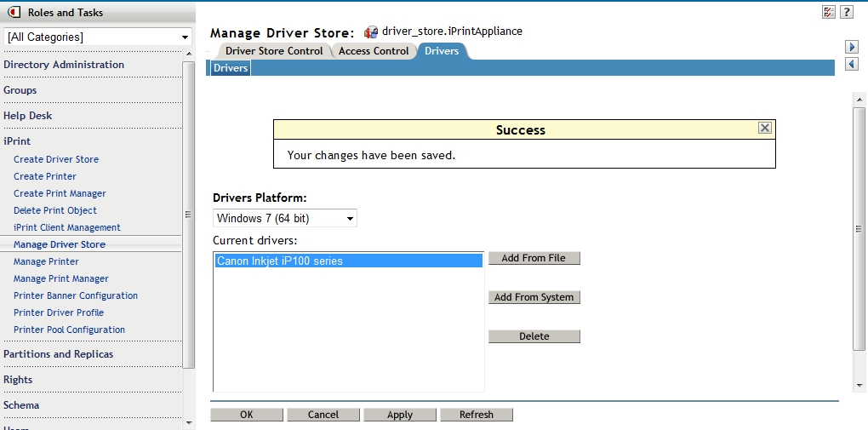Viewport: 868px width, 430px height.
Task: Open help with the question mark icon
Action: point(846,12)
